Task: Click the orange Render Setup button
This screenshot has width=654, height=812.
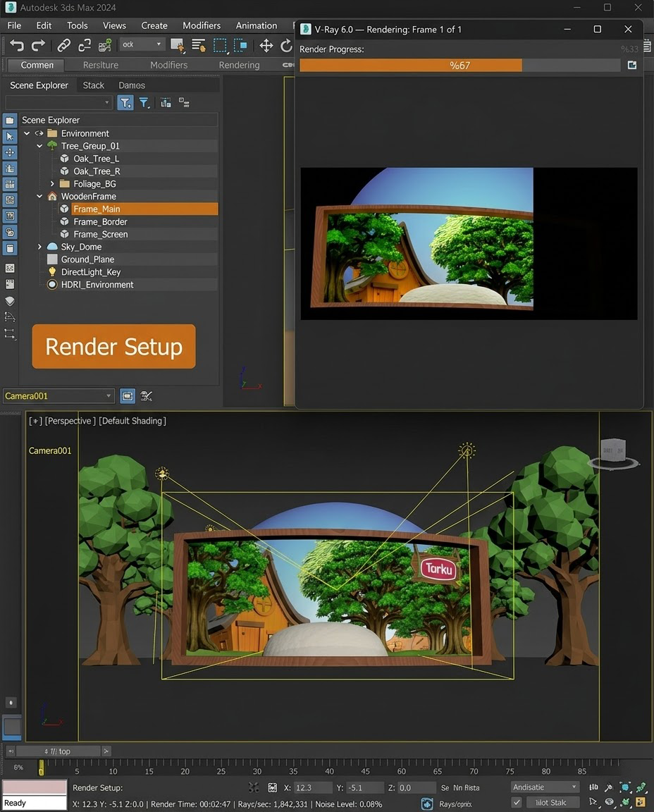Action: [x=113, y=346]
